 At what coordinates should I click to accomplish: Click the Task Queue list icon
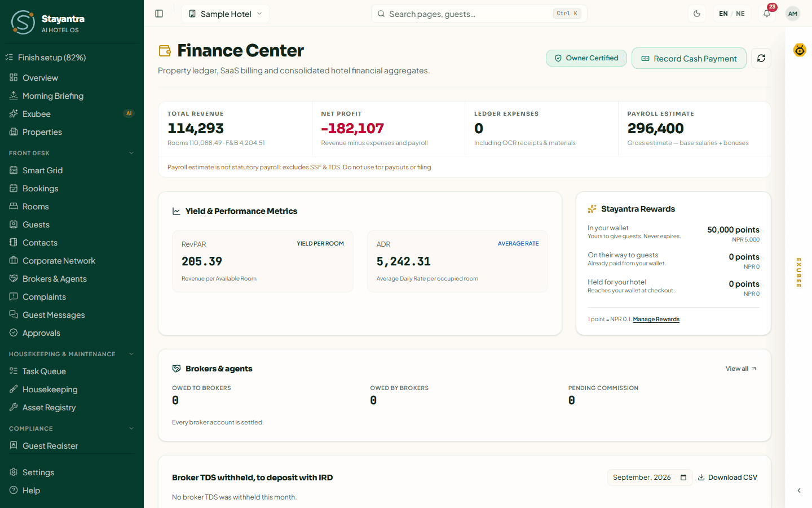click(x=14, y=371)
